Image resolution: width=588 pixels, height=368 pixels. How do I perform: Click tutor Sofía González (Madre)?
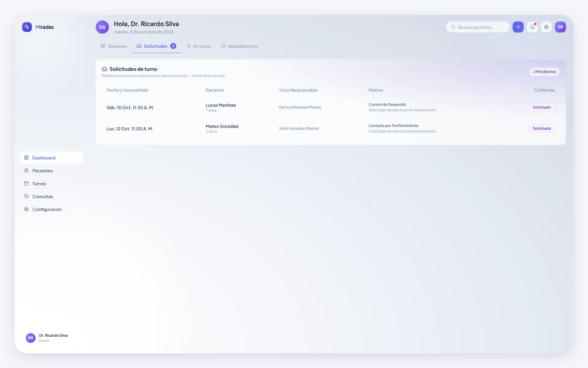tap(299, 128)
